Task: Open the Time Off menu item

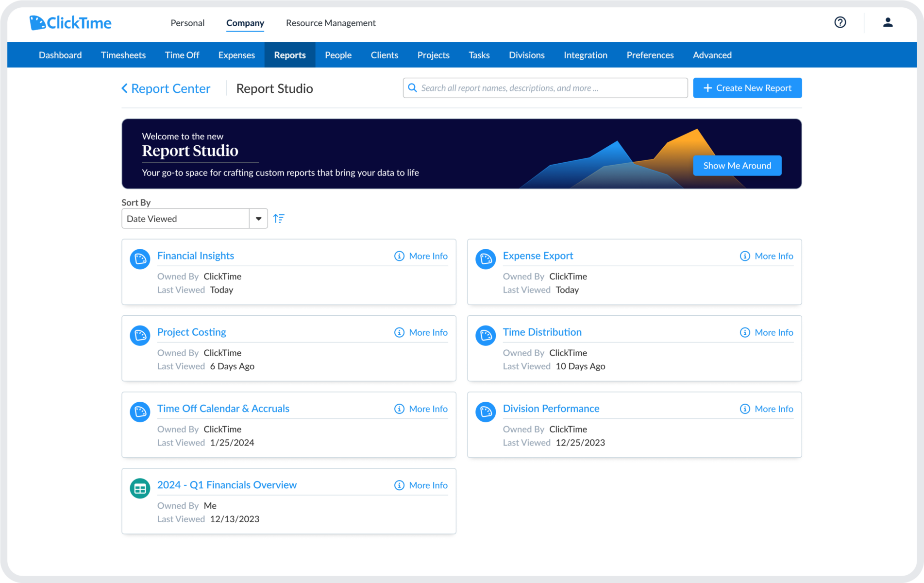Action: (x=182, y=55)
